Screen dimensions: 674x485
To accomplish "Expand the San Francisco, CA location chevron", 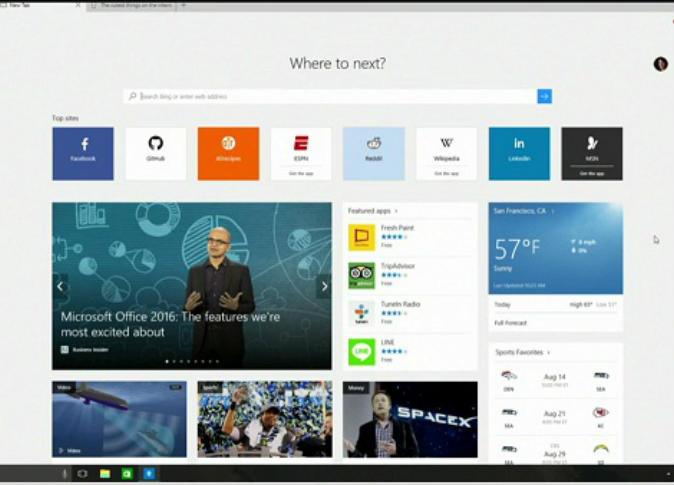I will click(x=553, y=211).
